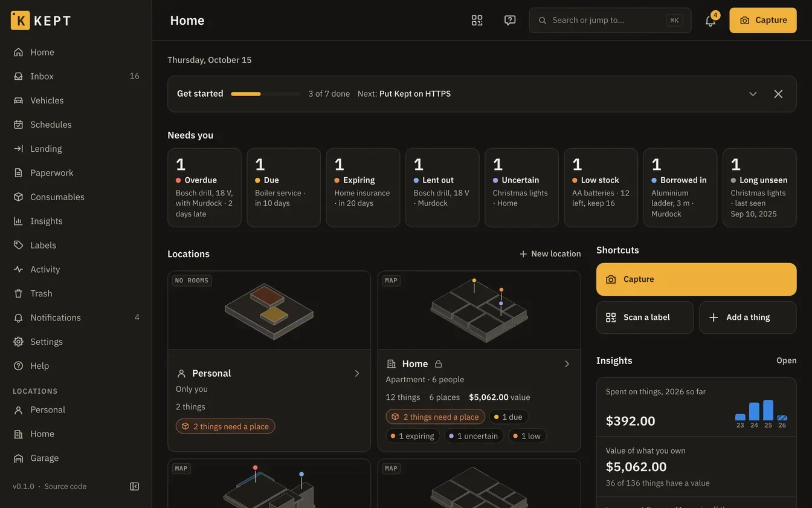Click the $5,062.00 value of what you own
812x508 pixels.
pyautogui.click(x=636, y=467)
